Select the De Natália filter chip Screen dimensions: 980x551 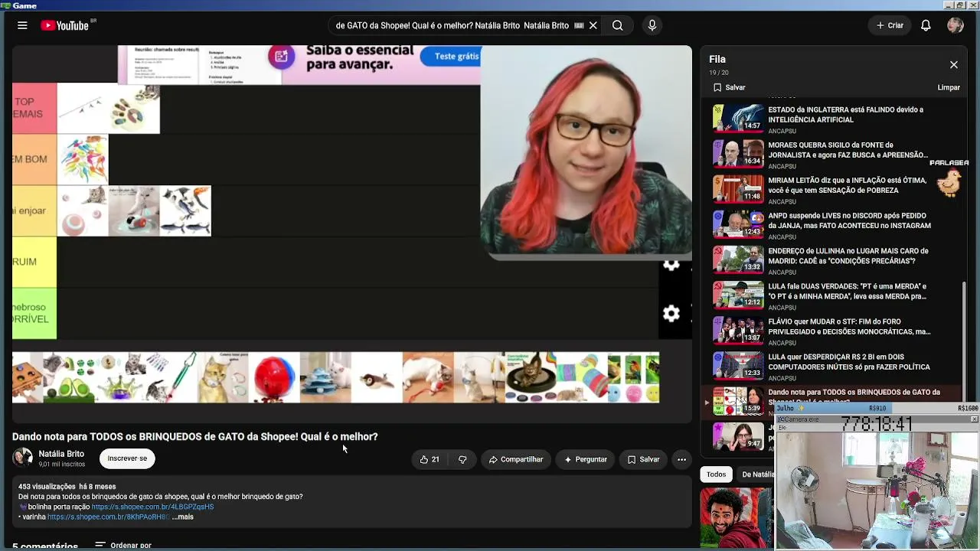click(756, 474)
